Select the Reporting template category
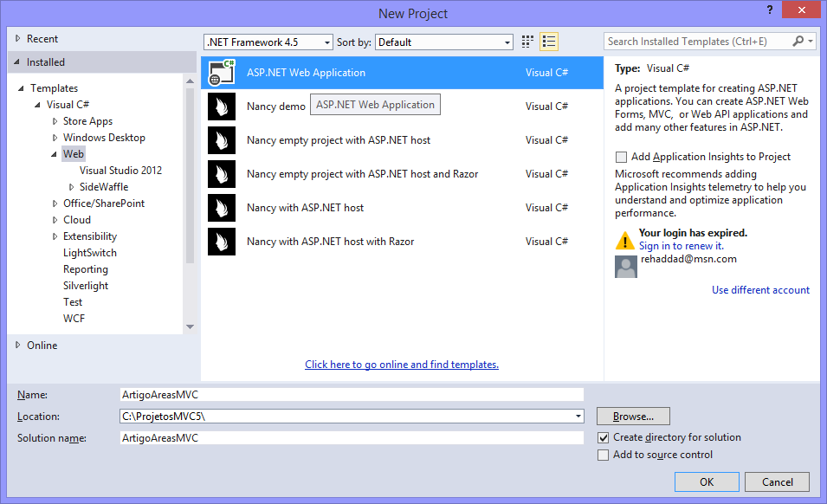827x504 pixels. [x=86, y=268]
